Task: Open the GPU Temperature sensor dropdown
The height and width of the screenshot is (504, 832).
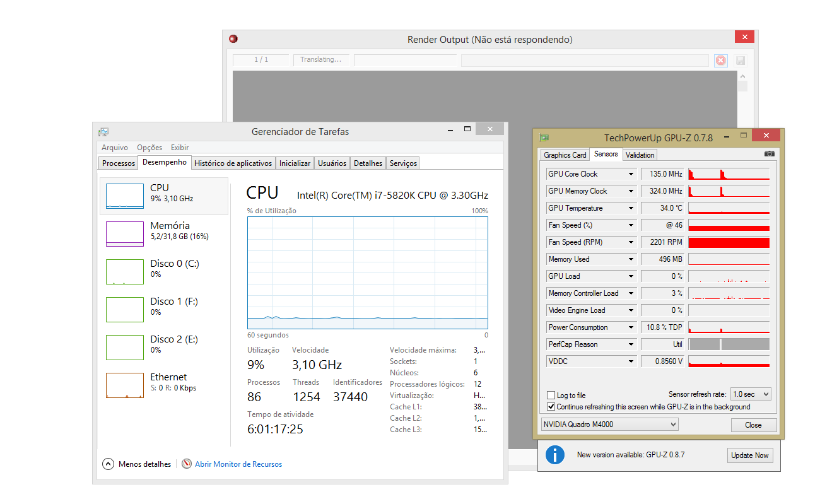Action: (x=631, y=208)
